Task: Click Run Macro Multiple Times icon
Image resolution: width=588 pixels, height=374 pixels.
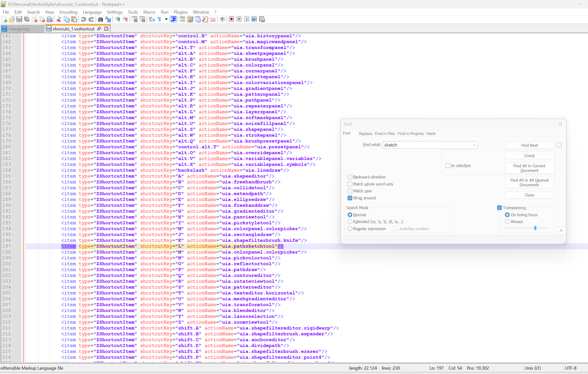Action: [254, 19]
